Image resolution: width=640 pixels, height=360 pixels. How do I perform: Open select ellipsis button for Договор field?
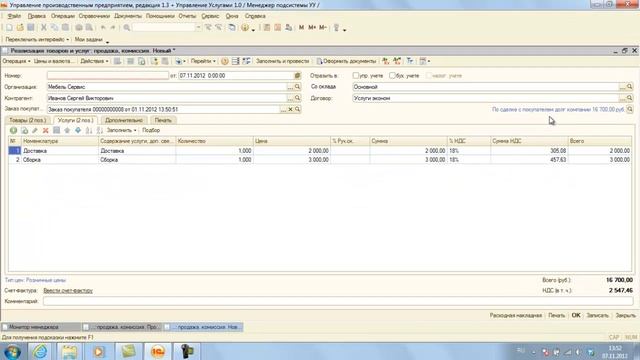[x=622, y=98]
